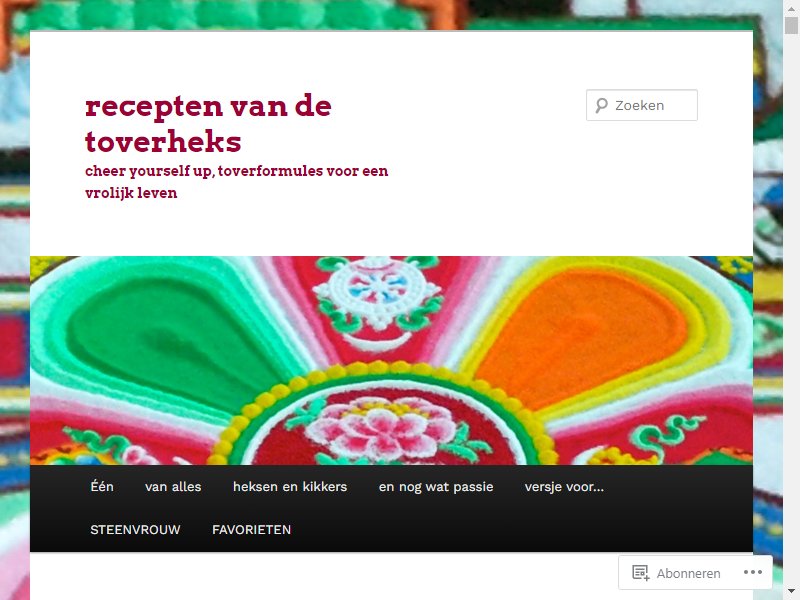Open the van alles menu item

[173, 487]
